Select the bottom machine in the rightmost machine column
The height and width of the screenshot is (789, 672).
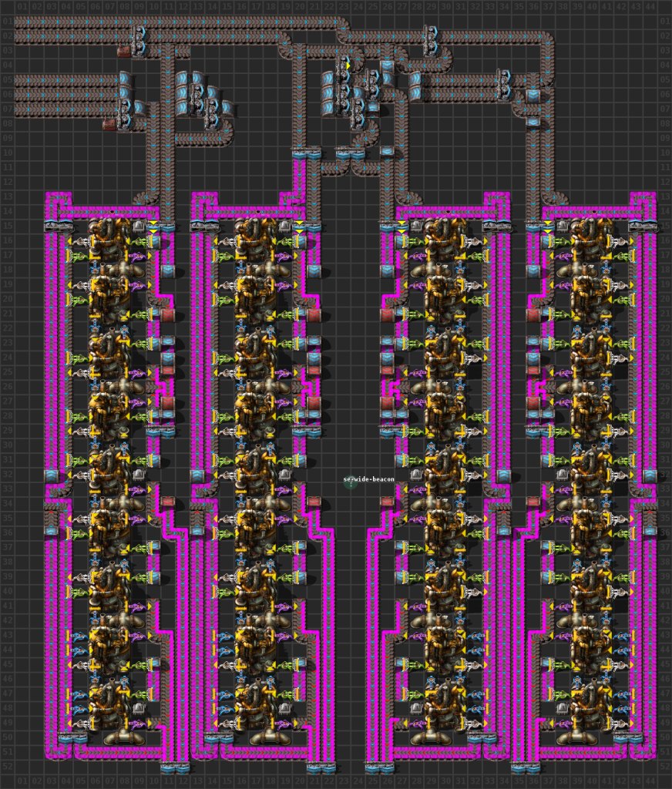click(x=591, y=707)
